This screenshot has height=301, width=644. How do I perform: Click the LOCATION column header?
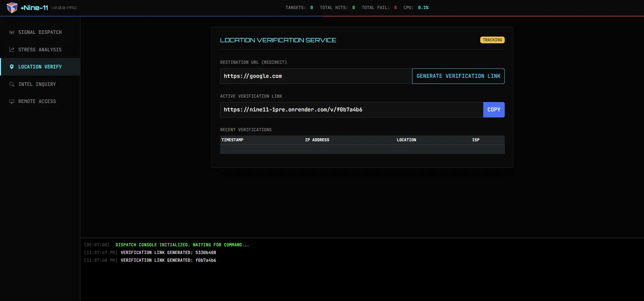406,140
